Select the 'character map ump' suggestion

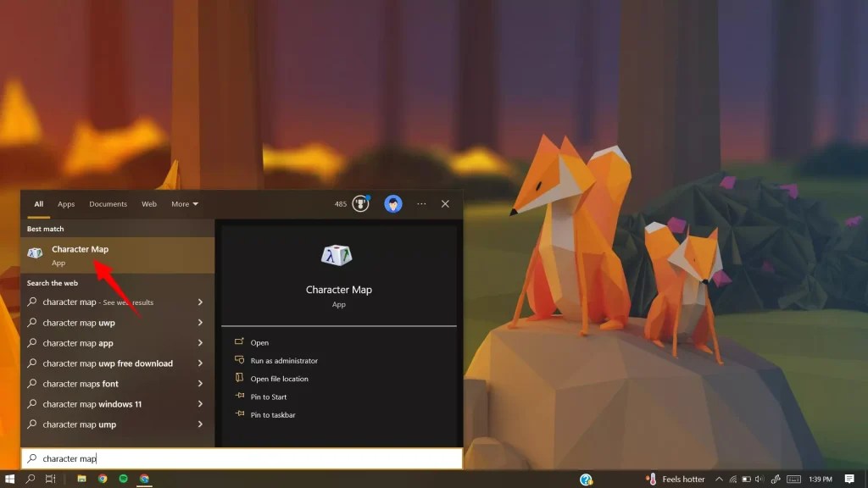(x=117, y=424)
